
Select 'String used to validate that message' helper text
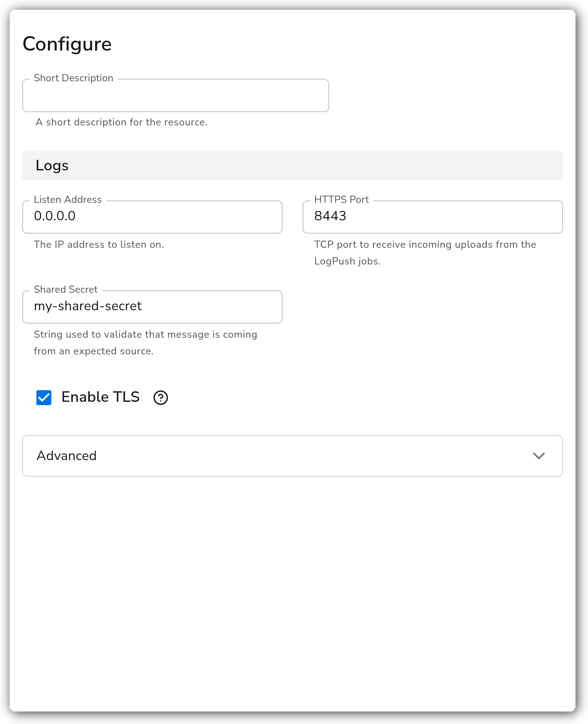pyautogui.click(x=145, y=342)
